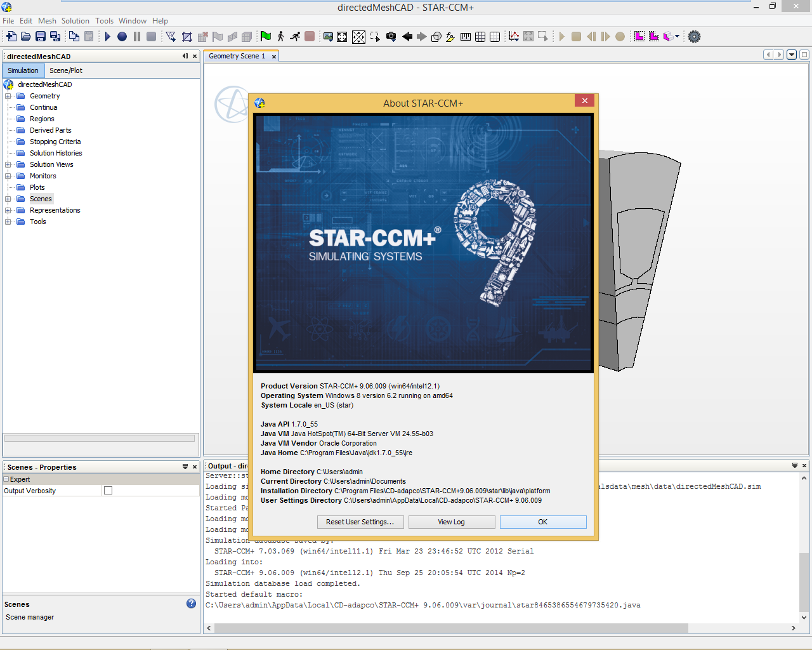Screen dimensions: 812x650
Task: Collapse the Expert properties section
Action: pyautogui.click(x=6, y=480)
